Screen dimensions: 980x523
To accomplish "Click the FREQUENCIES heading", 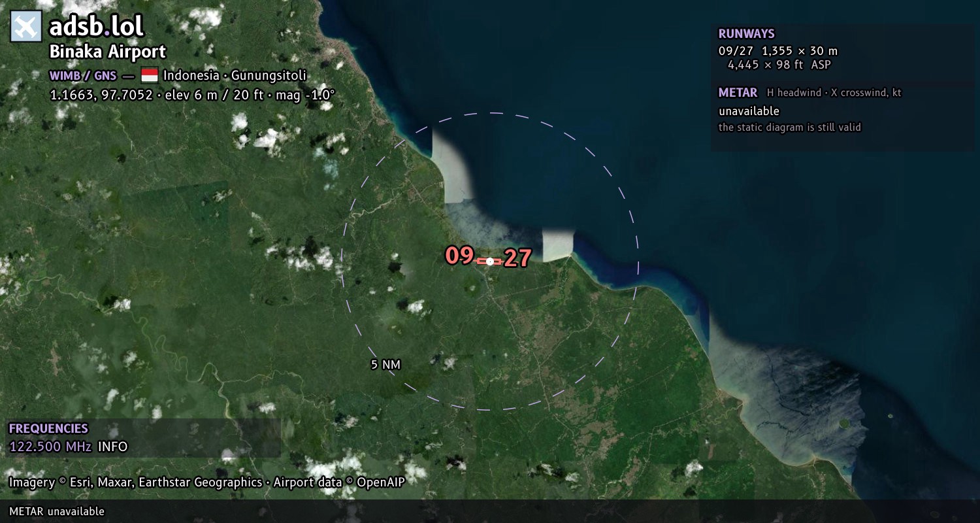I will (x=48, y=429).
